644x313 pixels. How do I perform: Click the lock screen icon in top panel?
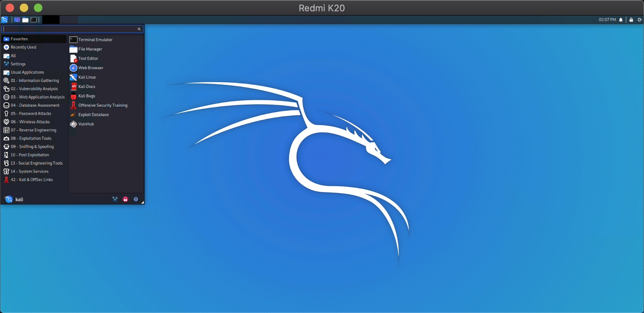[631, 20]
